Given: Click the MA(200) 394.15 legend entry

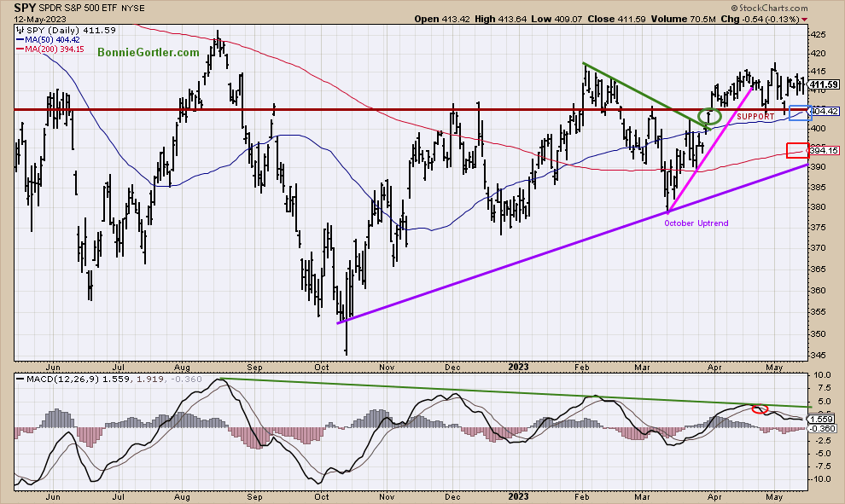Looking at the screenshot, I should 50,49.
